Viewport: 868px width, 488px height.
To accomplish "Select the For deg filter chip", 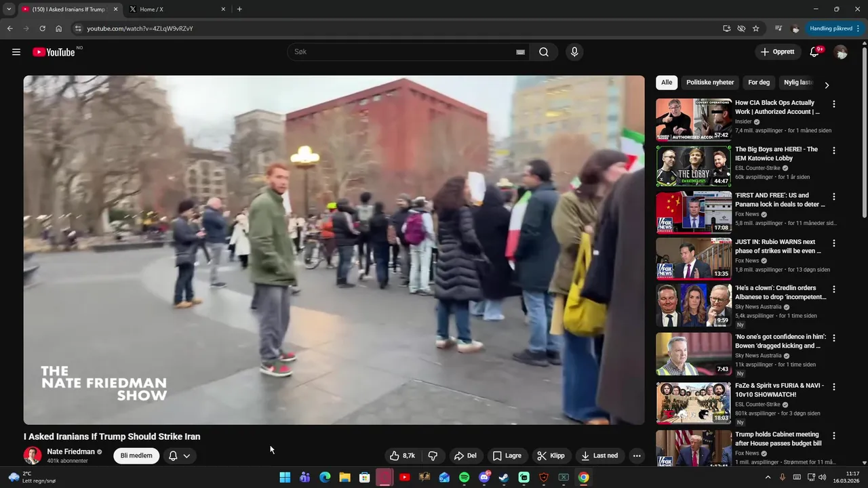I will (759, 83).
